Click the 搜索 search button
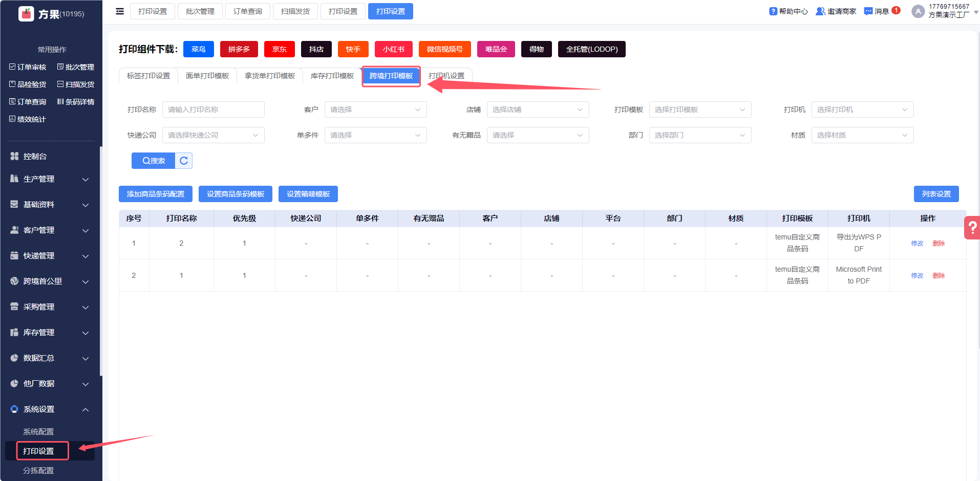Viewport: 980px width, 481px height. point(153,161)
